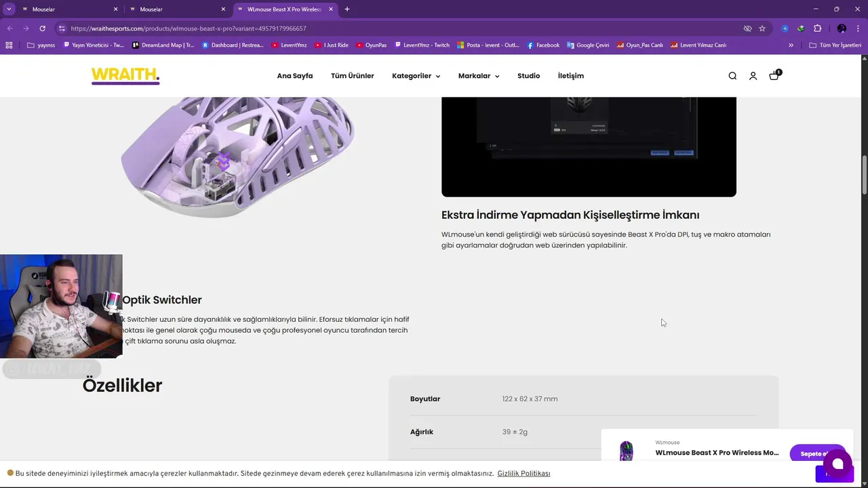
Task: Open the search icon in site header
Action: click(x=732, y=76)
